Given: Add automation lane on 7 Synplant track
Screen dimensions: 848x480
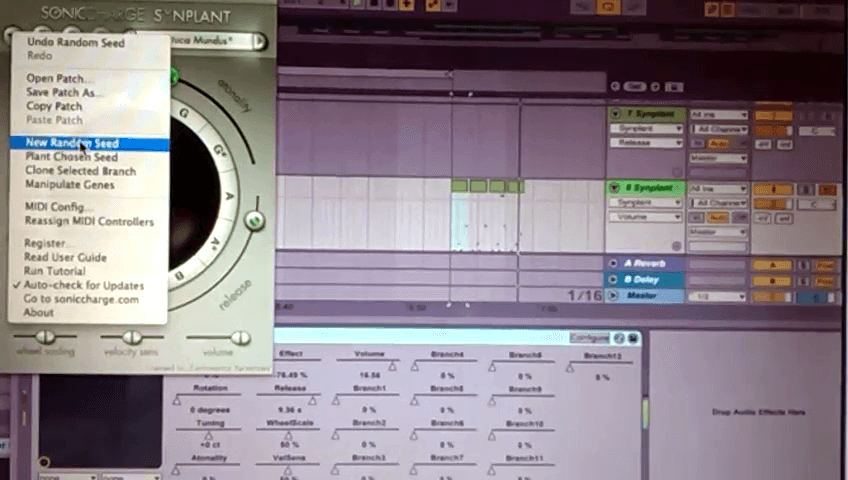Looking at the screenshot, I should click(677, 172).
